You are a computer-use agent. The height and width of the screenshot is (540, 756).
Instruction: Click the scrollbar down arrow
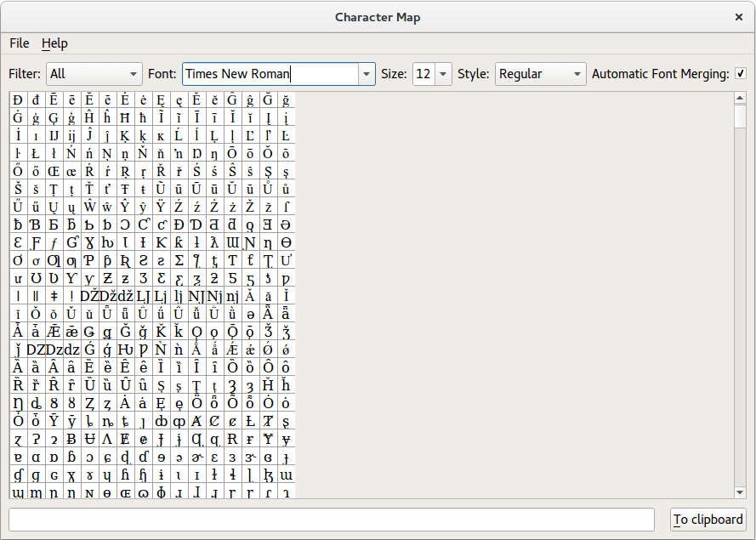[740, 492]
